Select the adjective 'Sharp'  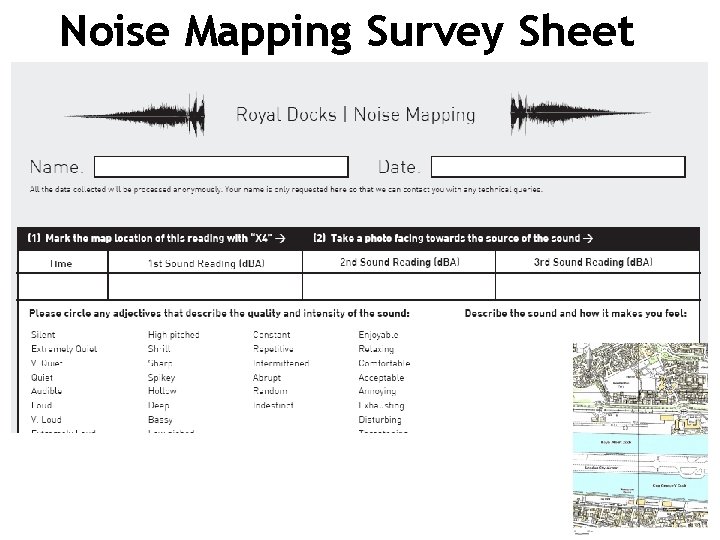coord(160,363)
